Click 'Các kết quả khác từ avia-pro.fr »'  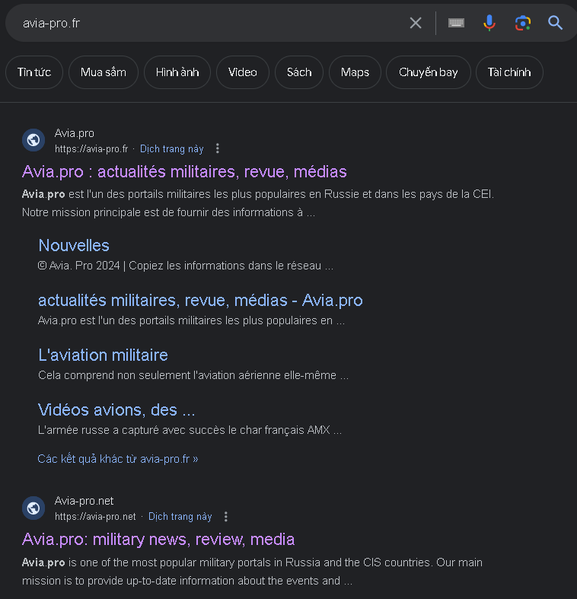[x=118, y=459]
